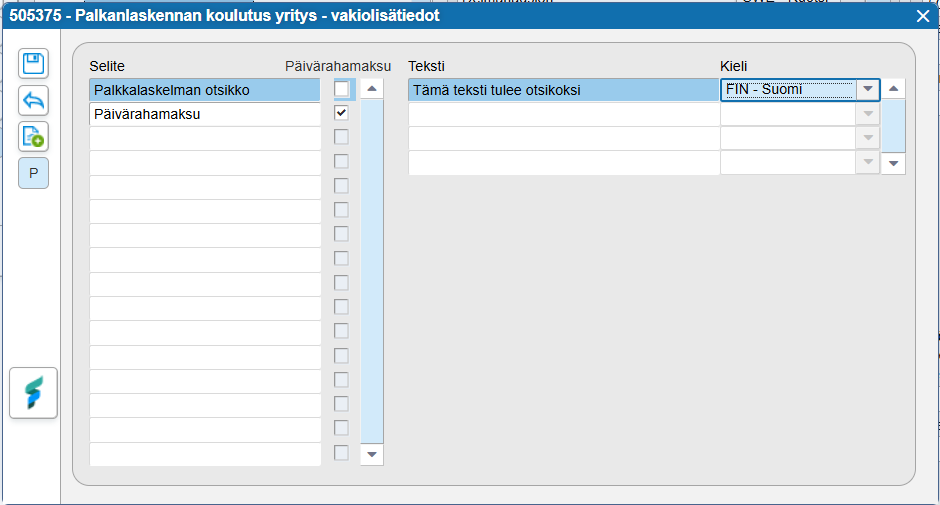Select the Päivärahamaksu description row
This screenshot has height=505, width=940.
tap(205, 114)
